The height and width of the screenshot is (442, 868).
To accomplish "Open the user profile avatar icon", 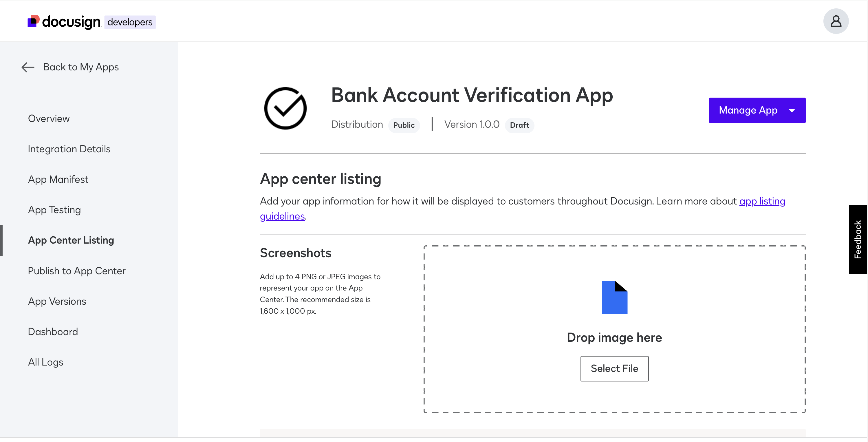I will [836, 21].
